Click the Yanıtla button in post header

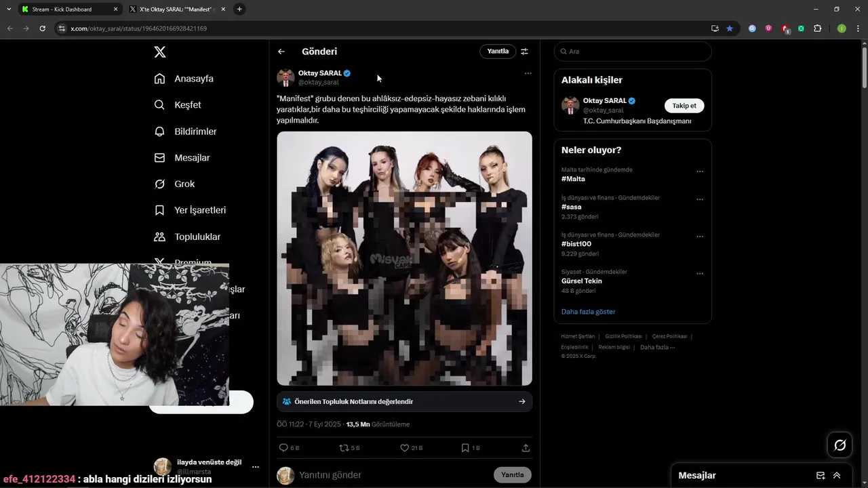click(x=498, y=52)
